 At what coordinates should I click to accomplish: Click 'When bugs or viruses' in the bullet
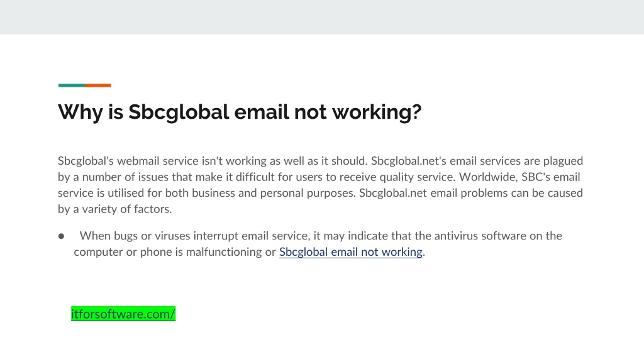pyautogui.click(x=135, y=236)
